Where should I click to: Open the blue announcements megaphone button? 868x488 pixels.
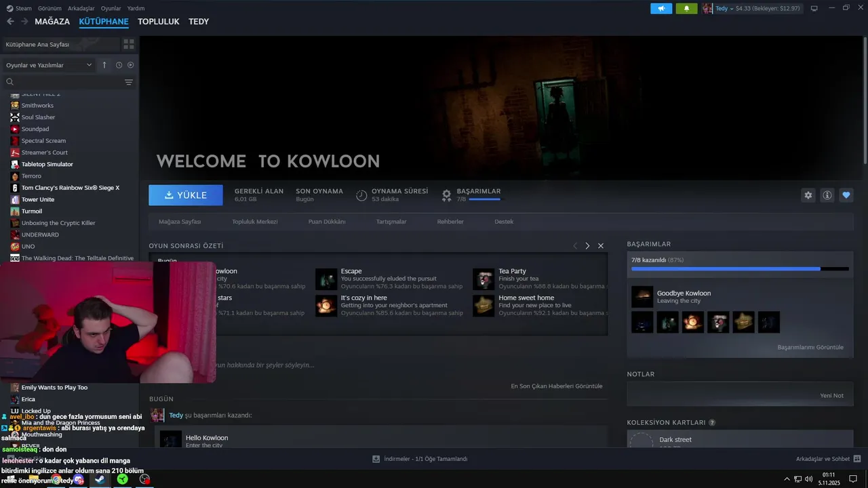pyautogui.click(x=661, y=8)
